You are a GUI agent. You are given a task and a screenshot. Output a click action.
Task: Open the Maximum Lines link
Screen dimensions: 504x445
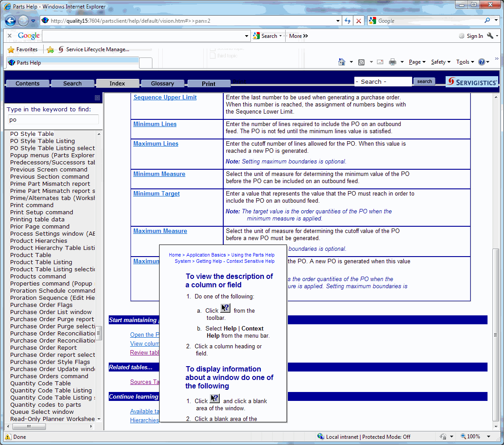click(x=156, y=143)
